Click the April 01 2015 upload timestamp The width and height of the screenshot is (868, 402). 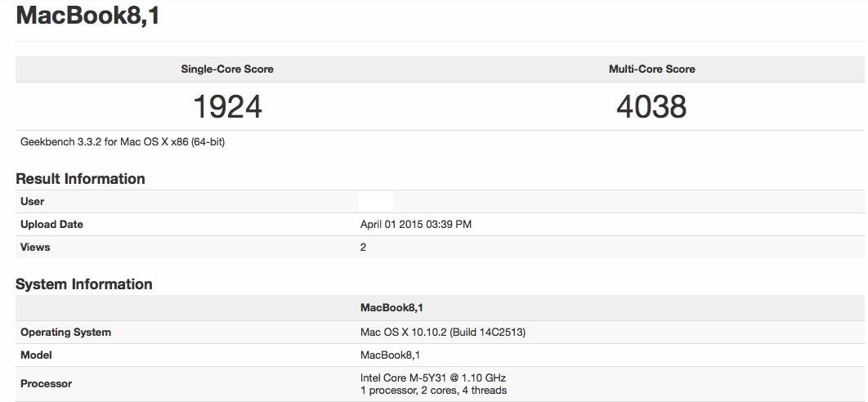point(415,225)
